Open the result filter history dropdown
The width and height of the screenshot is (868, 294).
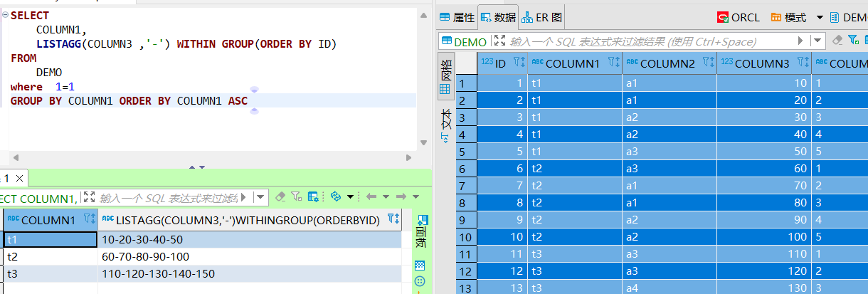261,197
